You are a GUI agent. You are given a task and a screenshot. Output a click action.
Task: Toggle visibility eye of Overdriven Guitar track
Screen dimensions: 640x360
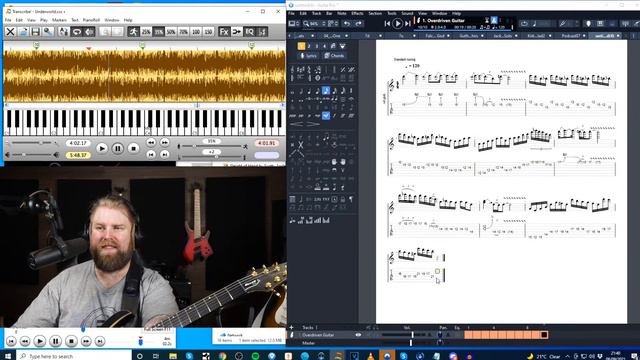358,335
